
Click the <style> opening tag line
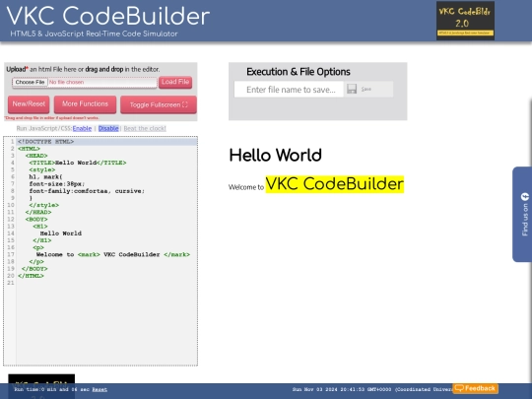point(42,169)
